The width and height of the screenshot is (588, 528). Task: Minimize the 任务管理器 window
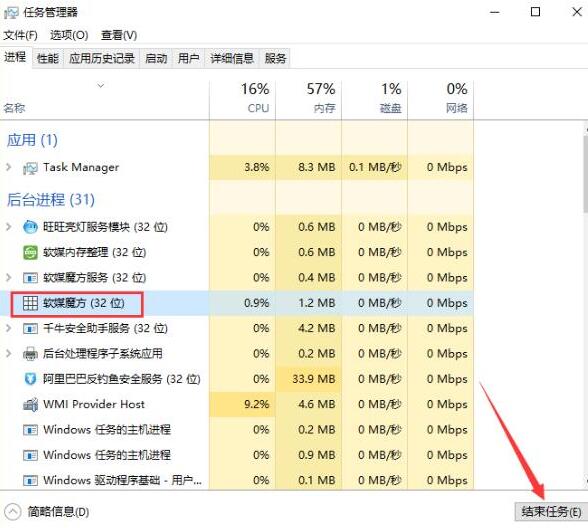[495, 12]
